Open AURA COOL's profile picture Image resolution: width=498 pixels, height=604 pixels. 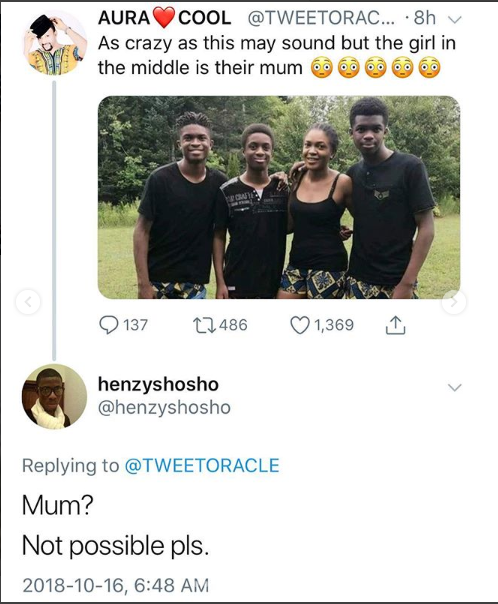55,42
